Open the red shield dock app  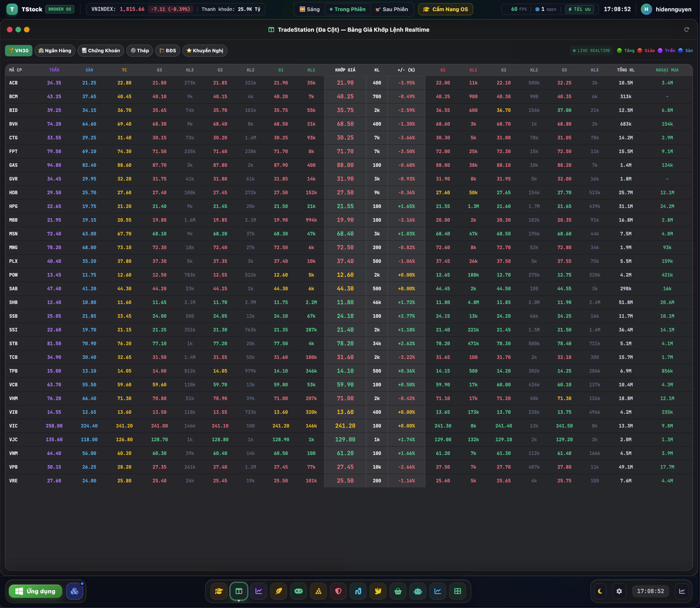(338, 591)
